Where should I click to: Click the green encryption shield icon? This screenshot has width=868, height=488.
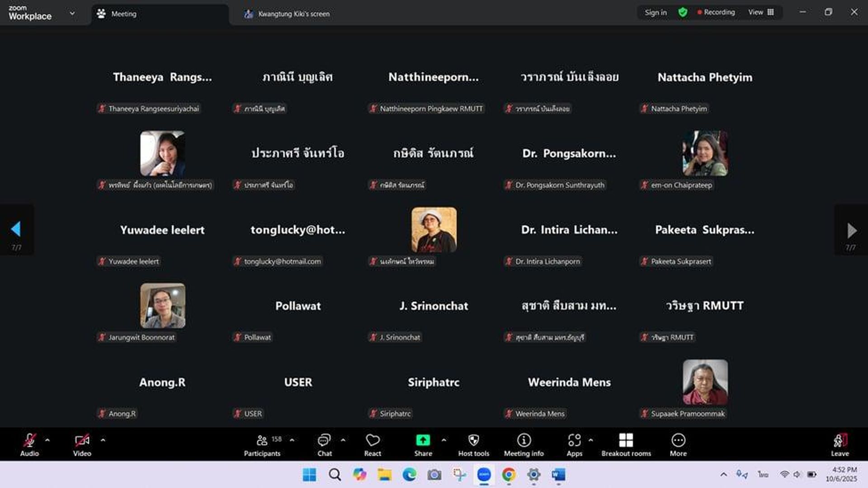[x=683, y=13]
